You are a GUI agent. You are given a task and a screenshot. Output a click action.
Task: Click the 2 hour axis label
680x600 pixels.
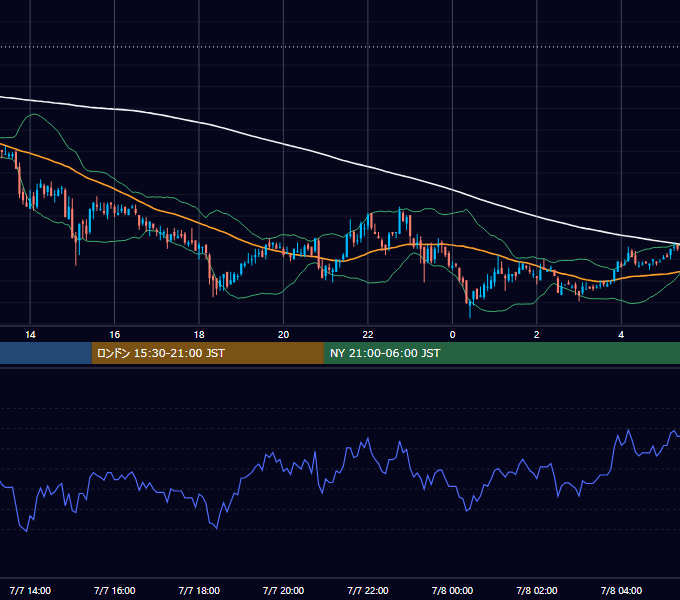pos(536,335)
